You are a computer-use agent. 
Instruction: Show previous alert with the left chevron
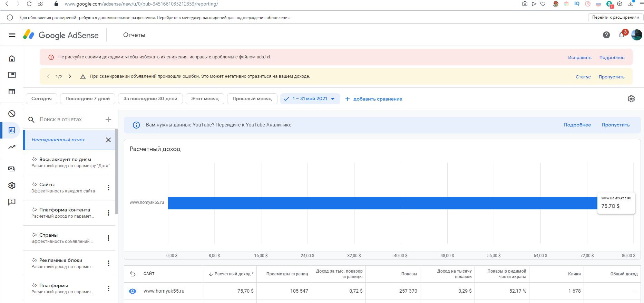(x=48, y=76)
